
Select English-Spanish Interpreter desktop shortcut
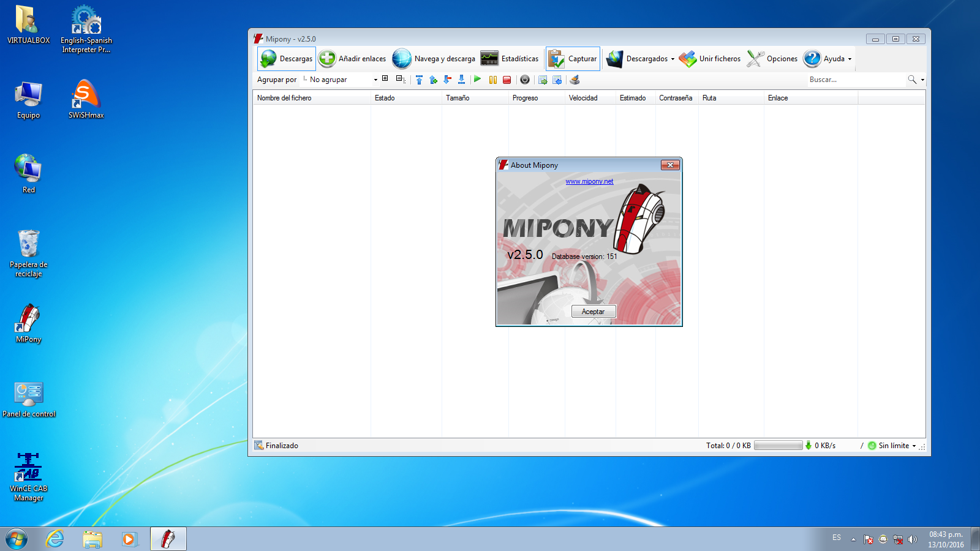[86, 29]
